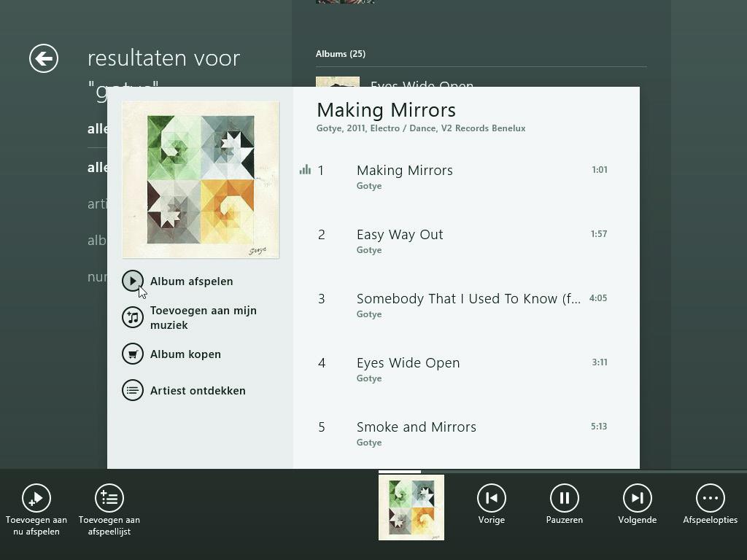
Task: Pause playback with Pauzeren button
Action: tap(564, 498)
